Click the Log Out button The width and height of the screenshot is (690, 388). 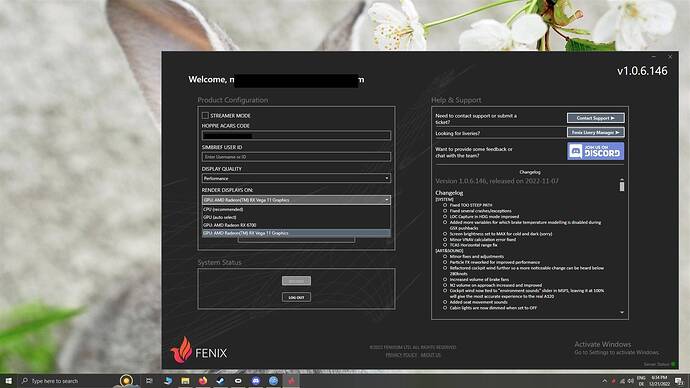tap(296, 297)
